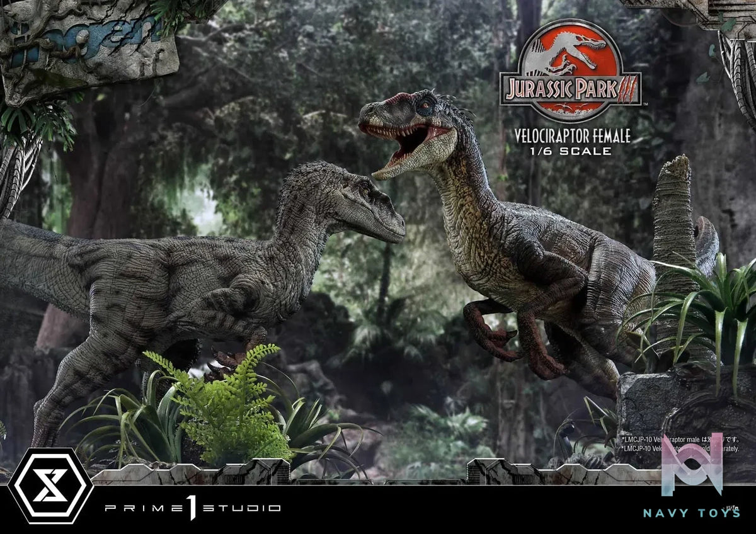Click the 1/6 SCALE text
Image resolution: width=756 pixels, height=534 pixels.
pos(572,151)
